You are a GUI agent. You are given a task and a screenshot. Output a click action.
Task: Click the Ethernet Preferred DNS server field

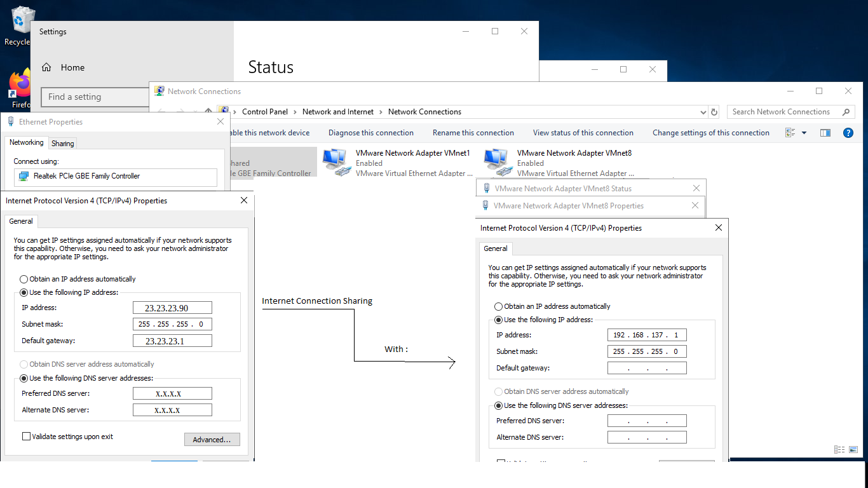[x=172, y=393]
